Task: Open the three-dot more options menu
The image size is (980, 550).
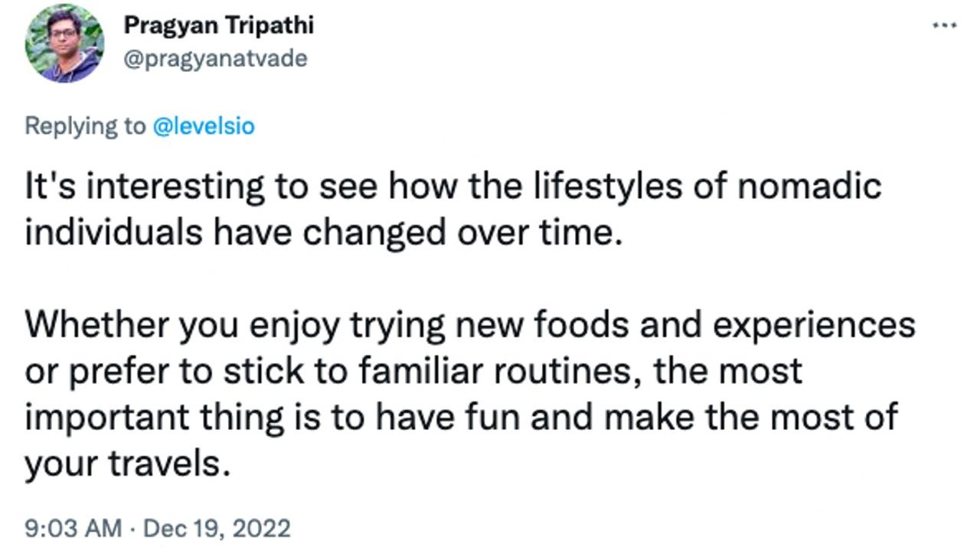Action: pyautogui.click(x=944, y=25)
